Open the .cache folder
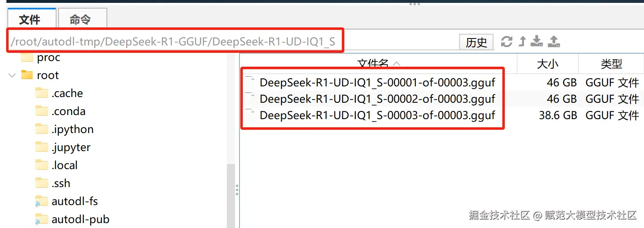The height and width of the screenshot is (228, 644). 67,93
